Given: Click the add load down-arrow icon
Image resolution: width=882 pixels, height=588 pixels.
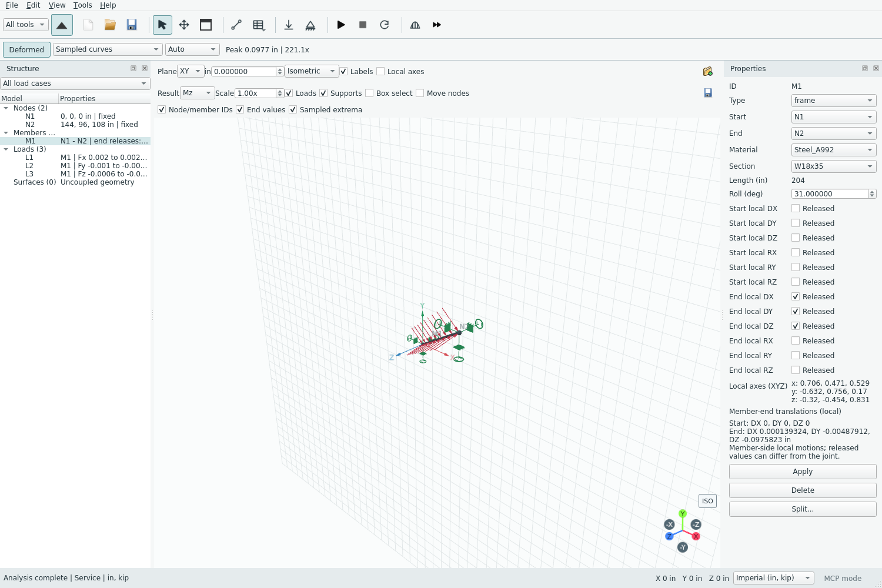Looking at the screenshot, I should click(289, 25).
